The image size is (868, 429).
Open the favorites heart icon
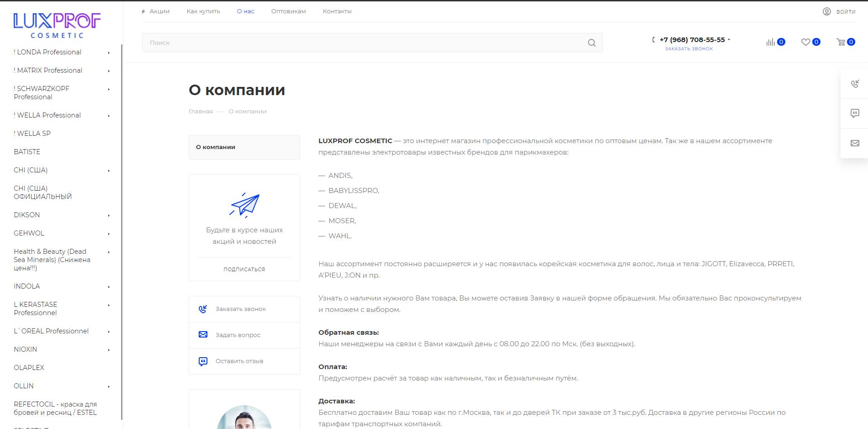[x=805, y=42]
